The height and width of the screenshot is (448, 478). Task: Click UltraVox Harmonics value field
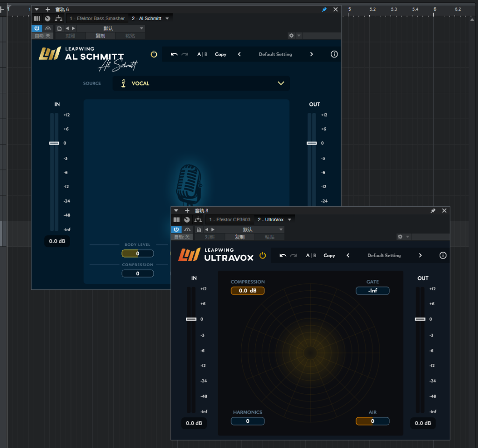247,421
